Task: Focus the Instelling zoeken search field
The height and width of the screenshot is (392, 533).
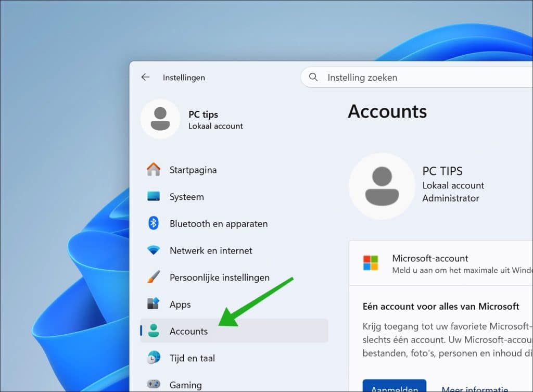Action: tap(417, 77)
